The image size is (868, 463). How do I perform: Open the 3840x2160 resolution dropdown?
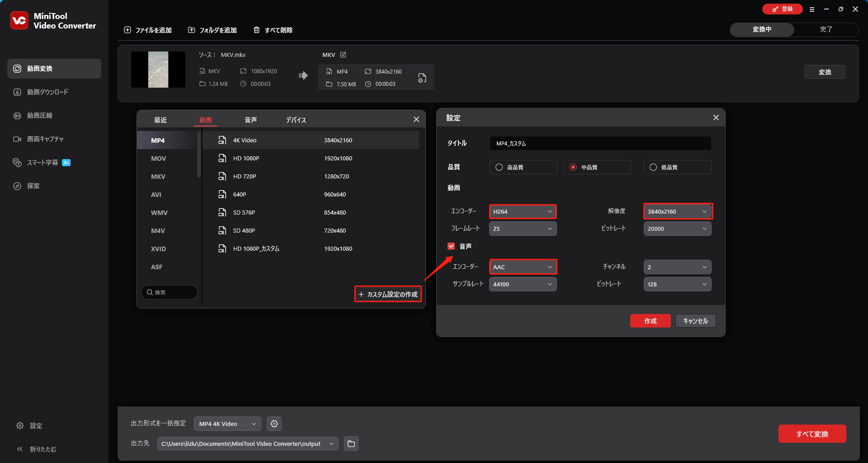[x=677, y=211]
